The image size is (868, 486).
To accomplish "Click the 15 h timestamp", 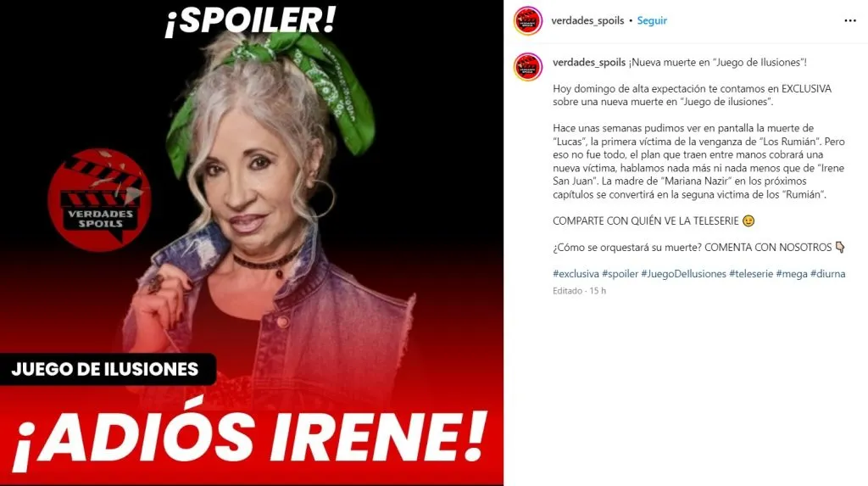I will [598, 291].
